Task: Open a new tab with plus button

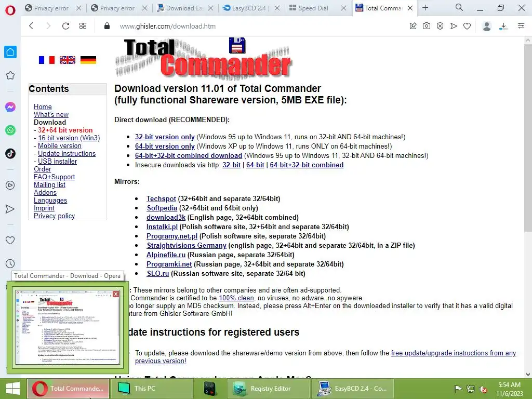Action: click(425, 7)
